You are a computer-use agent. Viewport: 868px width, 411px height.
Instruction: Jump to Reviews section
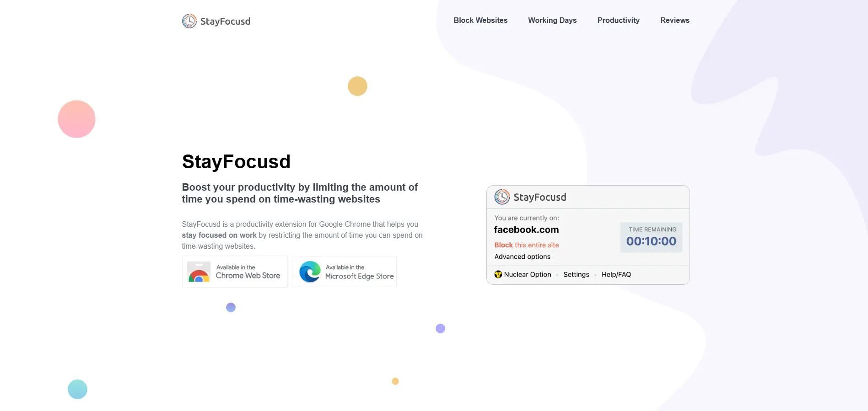[x=674, y=20]
